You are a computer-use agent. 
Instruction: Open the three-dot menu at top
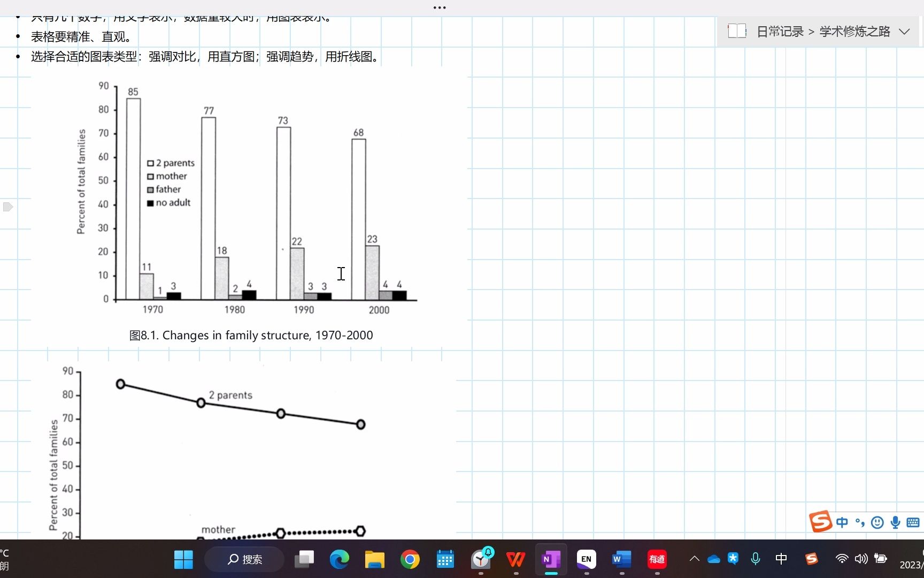tap(440, 7)
